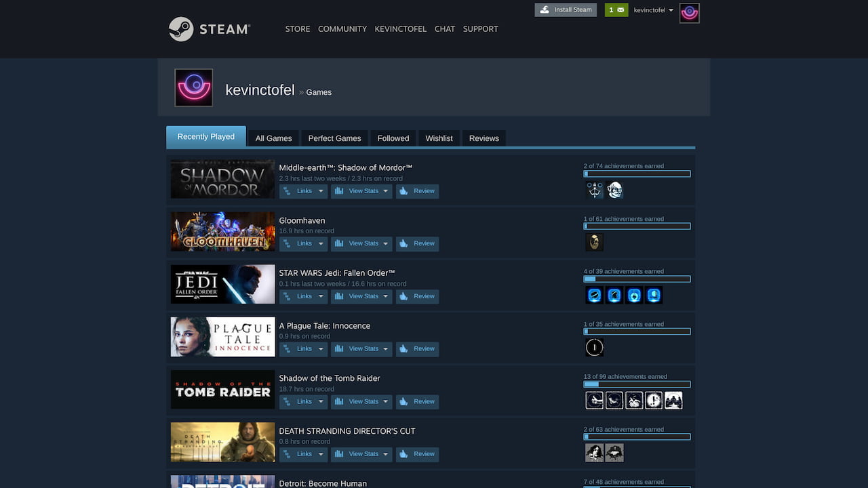
Task: Switch to the Perfect Games tab
Action: 335,138
